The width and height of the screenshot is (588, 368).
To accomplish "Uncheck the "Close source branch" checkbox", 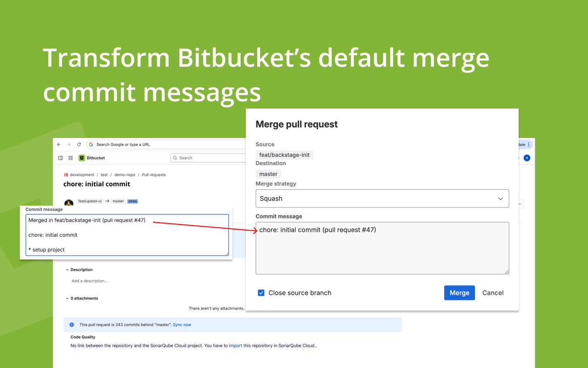I will pos(261,293).
